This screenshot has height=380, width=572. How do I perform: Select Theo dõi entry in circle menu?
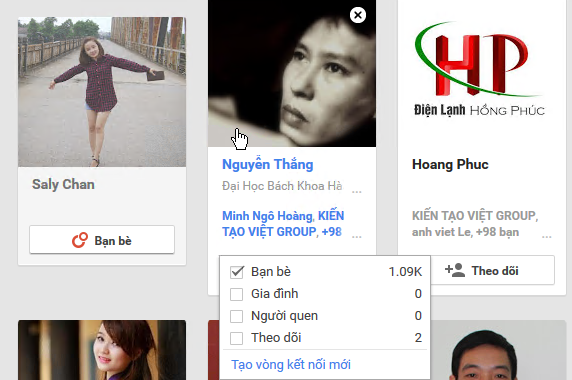click(325, 338)
